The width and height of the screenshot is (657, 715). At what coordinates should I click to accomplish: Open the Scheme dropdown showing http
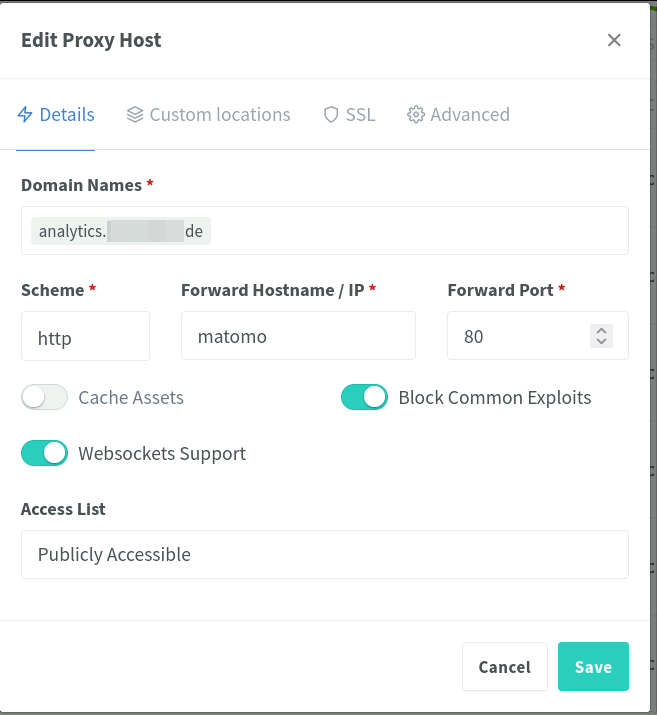click(x=85, y=336)
